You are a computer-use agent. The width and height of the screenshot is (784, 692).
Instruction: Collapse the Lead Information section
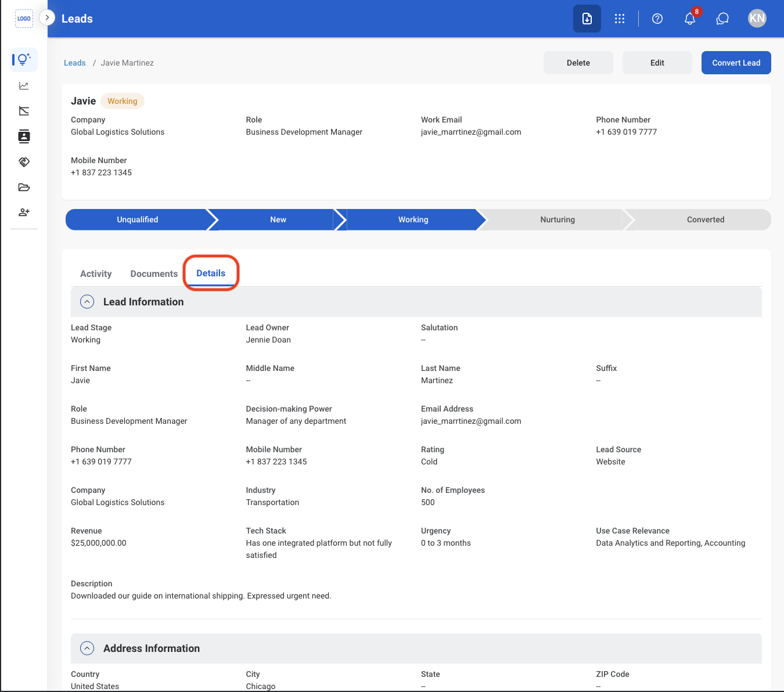(x=87, y=302)
